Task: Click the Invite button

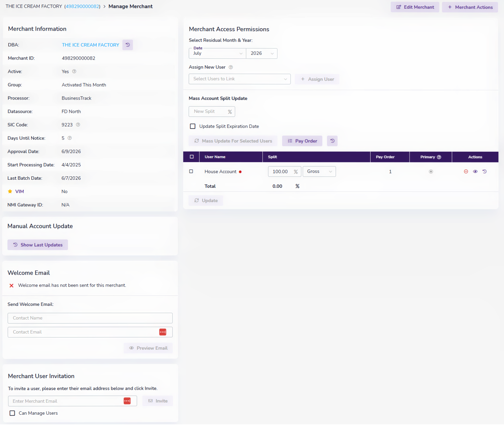Action: pos(158,401)
